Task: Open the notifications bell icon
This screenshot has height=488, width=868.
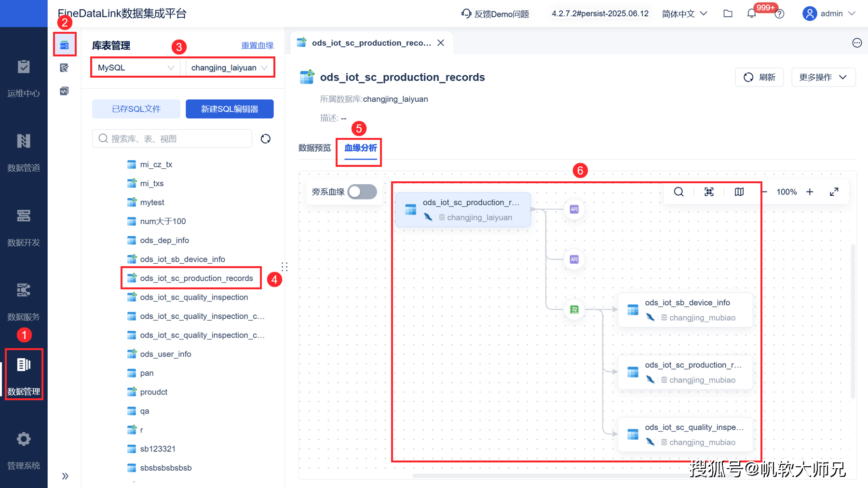Action: click(751, 14)
